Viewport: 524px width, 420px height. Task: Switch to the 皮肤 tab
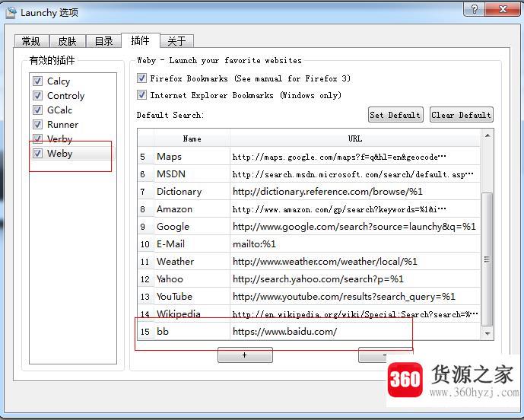(x=68, y=41)
